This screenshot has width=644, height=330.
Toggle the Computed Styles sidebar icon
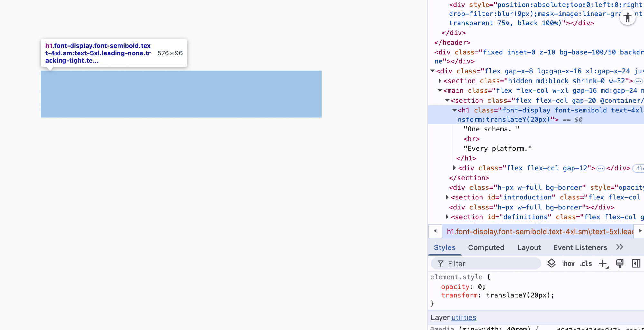click(x=636, y=264)
